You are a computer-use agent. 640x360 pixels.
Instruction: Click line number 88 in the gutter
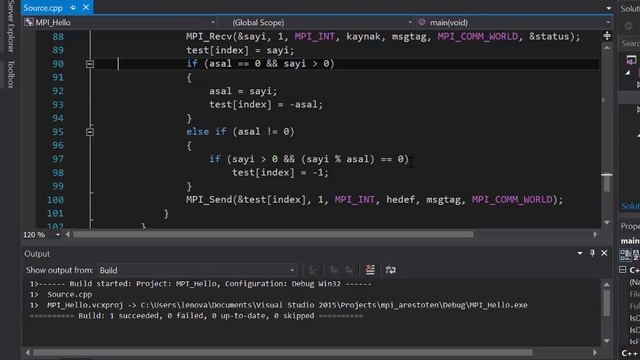(58, 37)
